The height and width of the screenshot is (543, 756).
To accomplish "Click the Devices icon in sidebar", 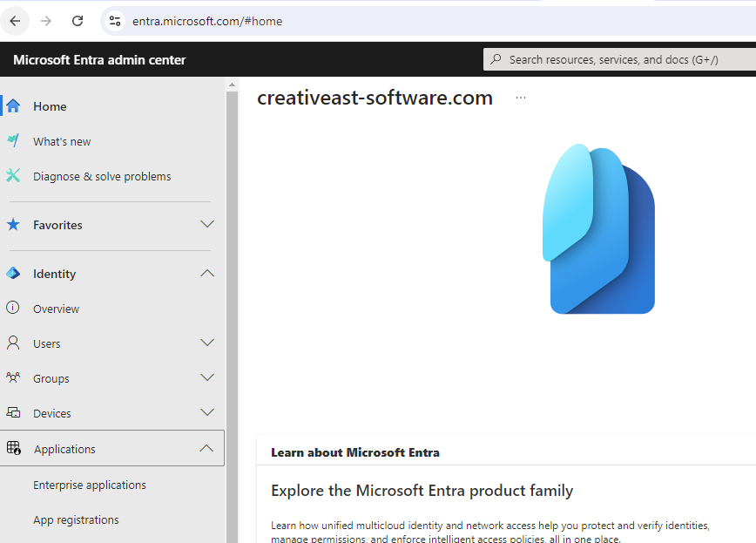I will 13,413.
